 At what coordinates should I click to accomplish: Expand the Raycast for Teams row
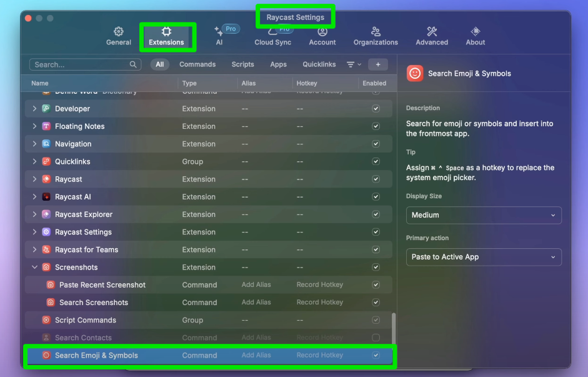[x=34, y=249]
